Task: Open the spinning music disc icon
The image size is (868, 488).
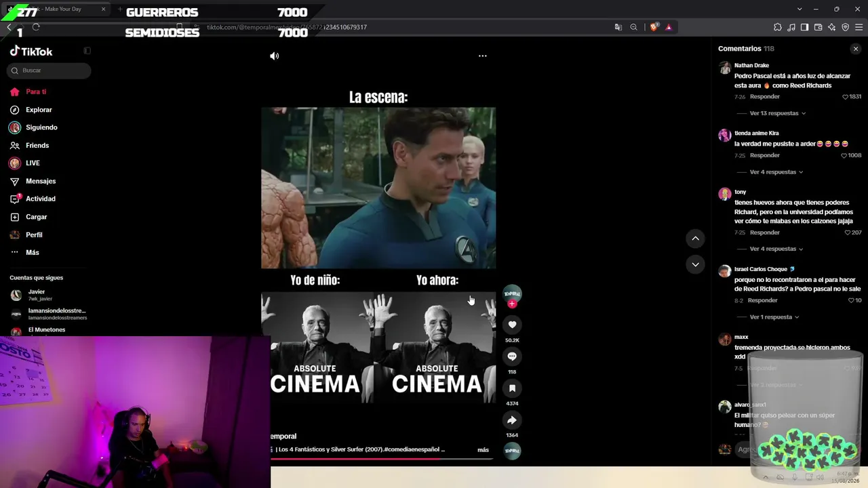Action: [x=512, y=451]
